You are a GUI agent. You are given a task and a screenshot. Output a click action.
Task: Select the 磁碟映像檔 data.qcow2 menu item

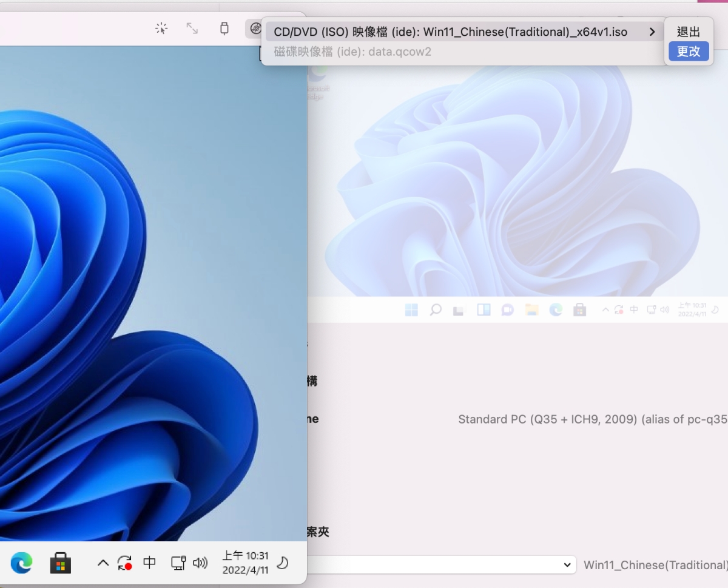[352, 52]
